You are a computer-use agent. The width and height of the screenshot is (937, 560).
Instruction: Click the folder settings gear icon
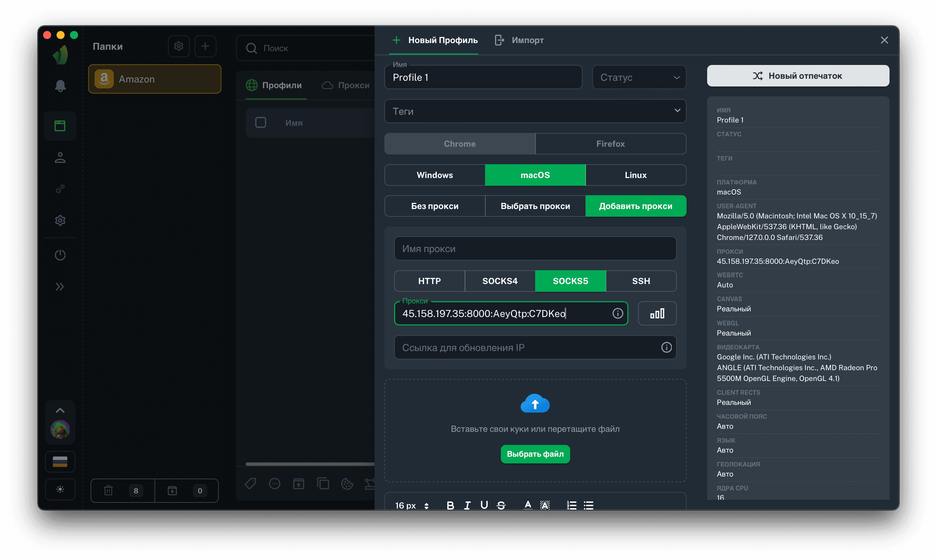coord(178,46)
